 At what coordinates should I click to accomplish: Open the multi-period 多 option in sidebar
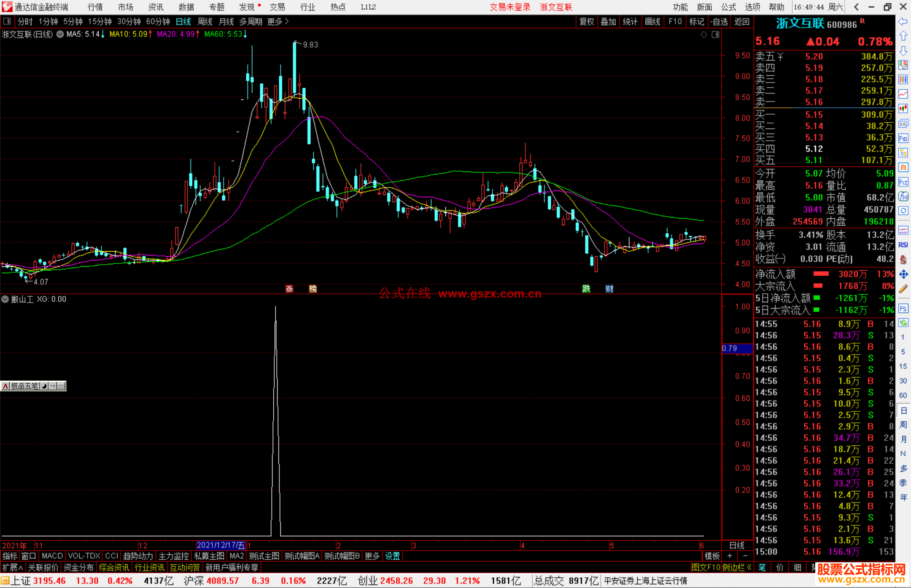pyautogui.click(x=903, y=468)
